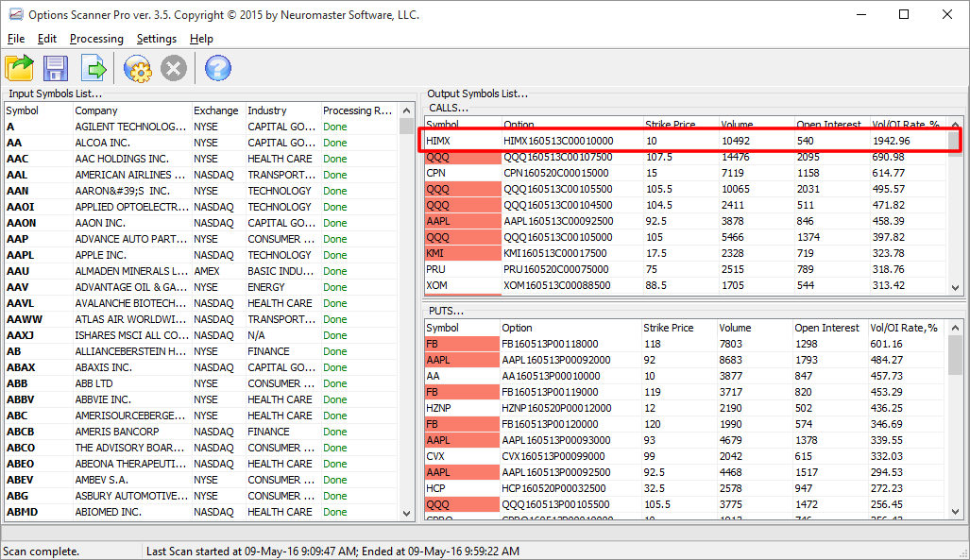
Task: Select the PRU symbol in CALLS list
Action: coord(435,270)
